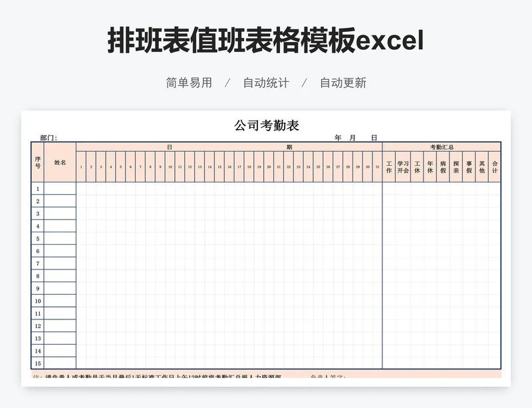The height and width of the screenshot is (408, 532).
Task: Click row number 9 cell
Action: (38, 288)
